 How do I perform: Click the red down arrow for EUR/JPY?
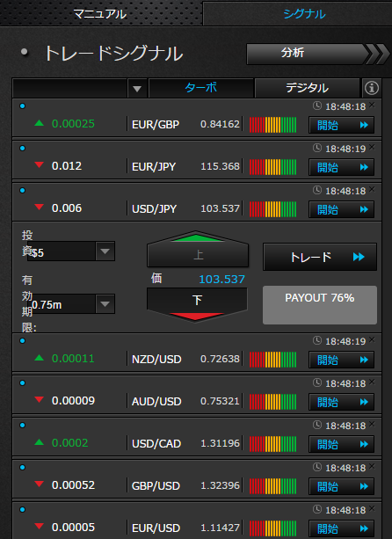(x=40, y=165)
